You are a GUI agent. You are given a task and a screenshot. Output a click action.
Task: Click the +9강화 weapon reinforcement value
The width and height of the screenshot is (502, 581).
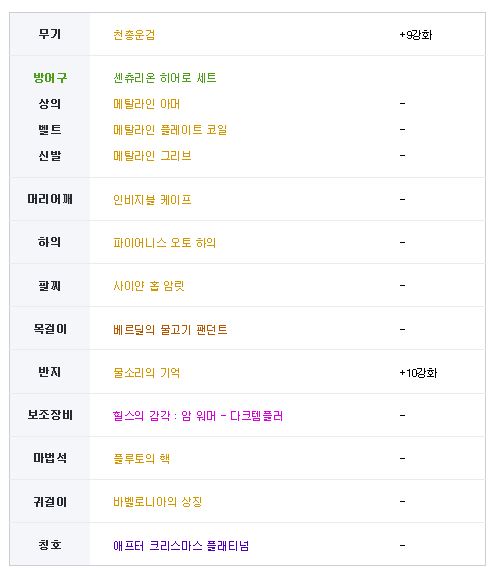pos(416,35)
